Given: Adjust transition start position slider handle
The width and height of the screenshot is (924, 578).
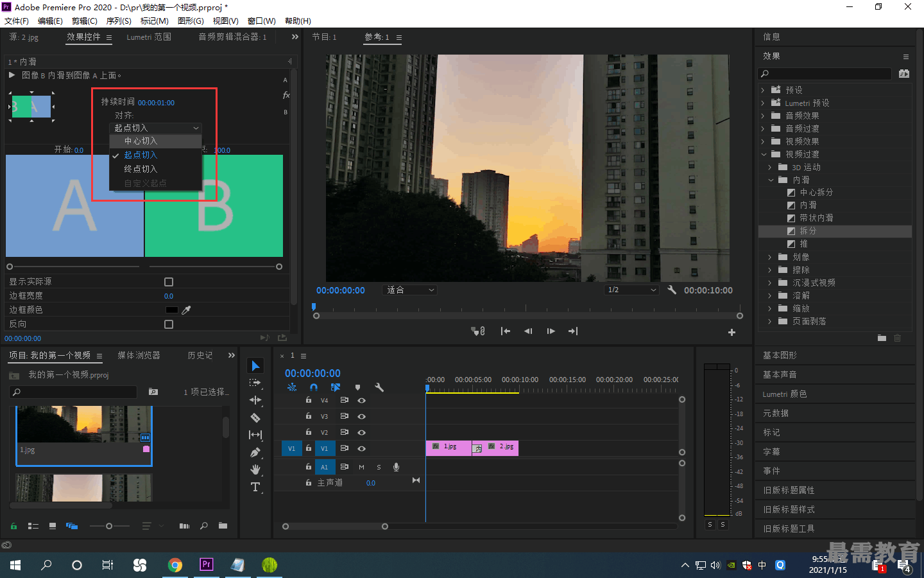Looking at the screenshot, I should pos(10,267).
